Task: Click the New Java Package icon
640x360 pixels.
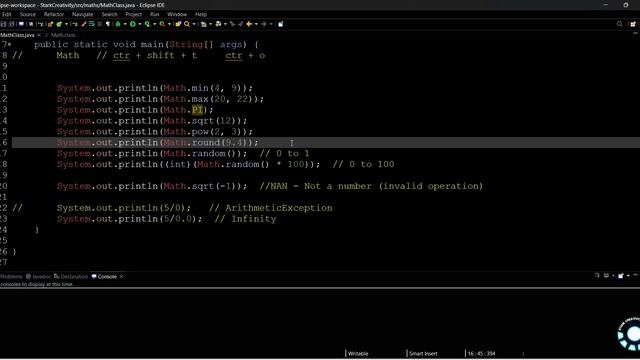Action: (50, 24)
